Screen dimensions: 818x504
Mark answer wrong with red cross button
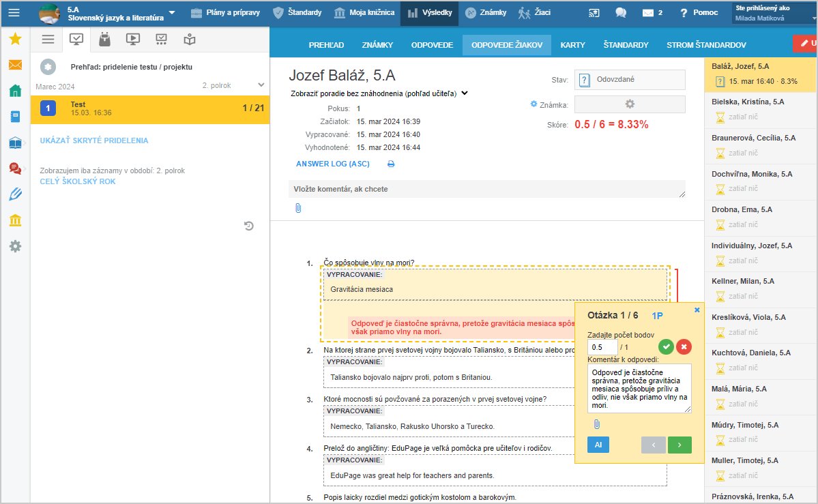[684, 346]
